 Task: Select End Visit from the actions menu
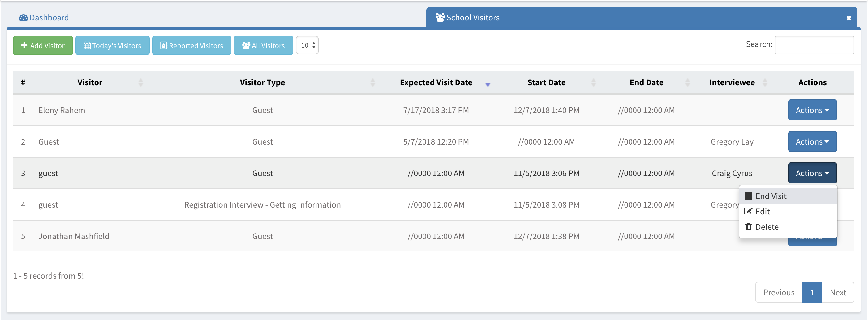771,196
